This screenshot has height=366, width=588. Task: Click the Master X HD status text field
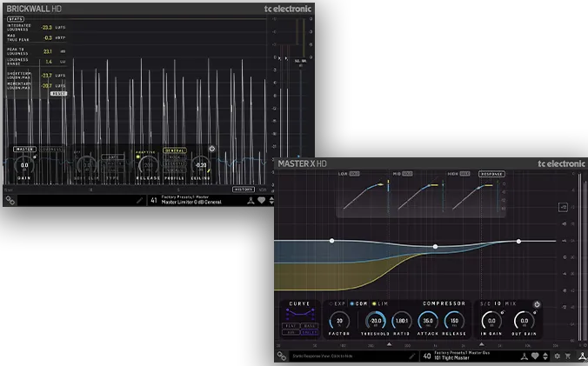click(x=353, y=356)
